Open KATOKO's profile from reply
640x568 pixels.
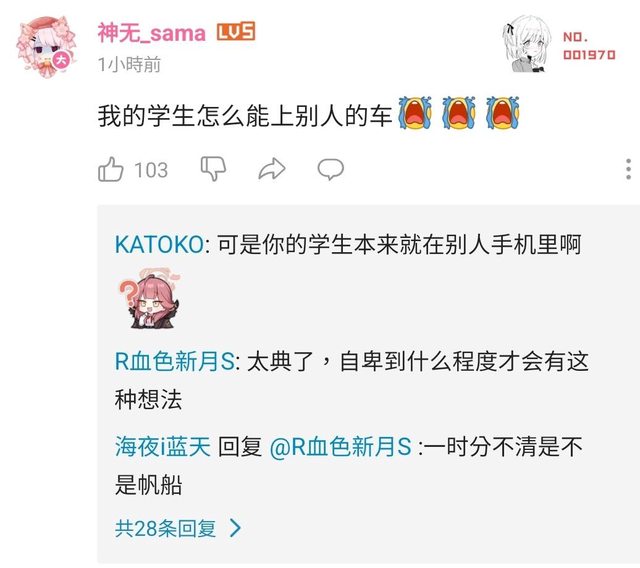coord(160,245)
